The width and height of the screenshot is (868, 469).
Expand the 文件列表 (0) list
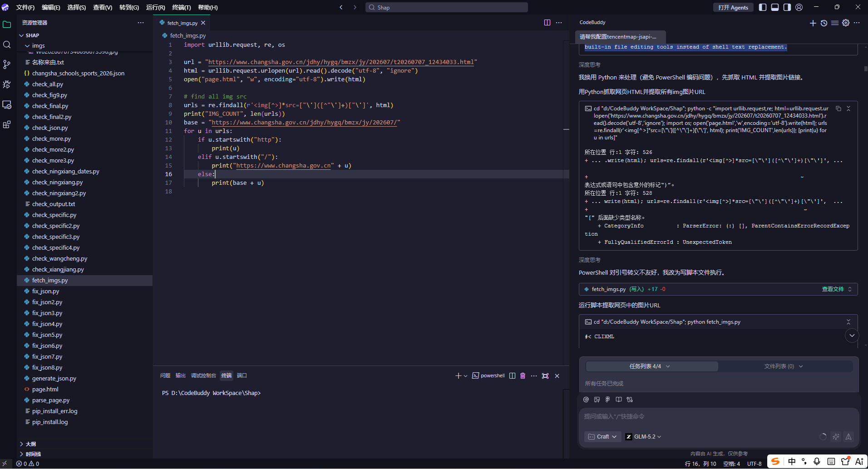pos(784,366)
